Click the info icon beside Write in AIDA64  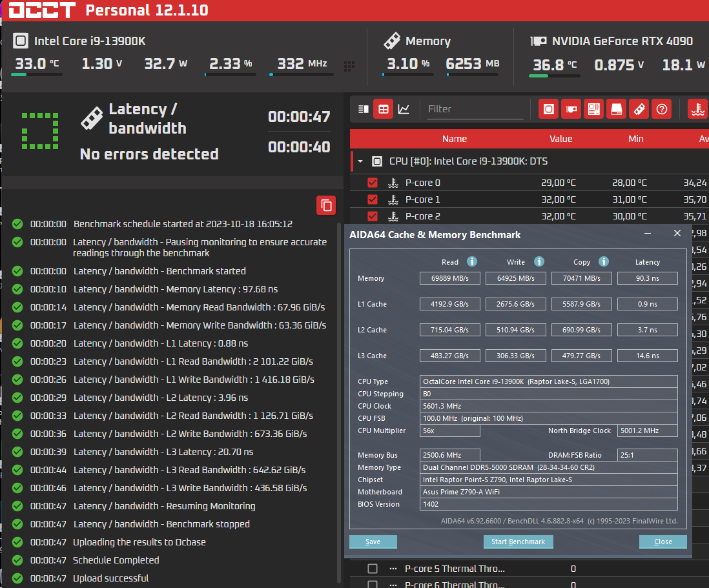[x=539, y=261]
